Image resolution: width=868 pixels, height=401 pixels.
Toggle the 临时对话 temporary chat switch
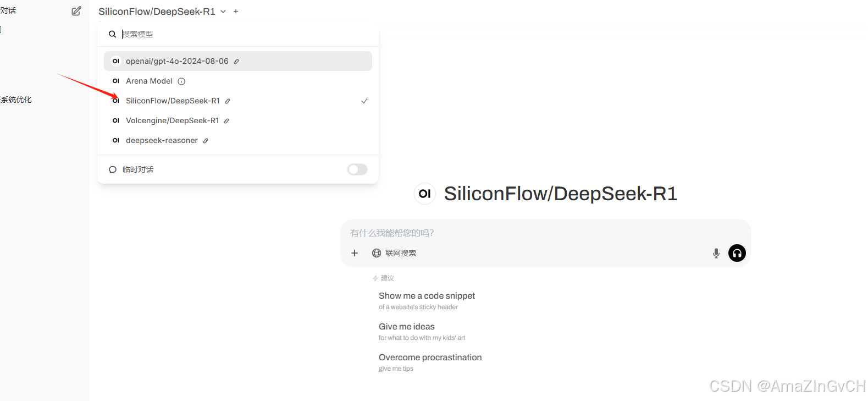357,169
